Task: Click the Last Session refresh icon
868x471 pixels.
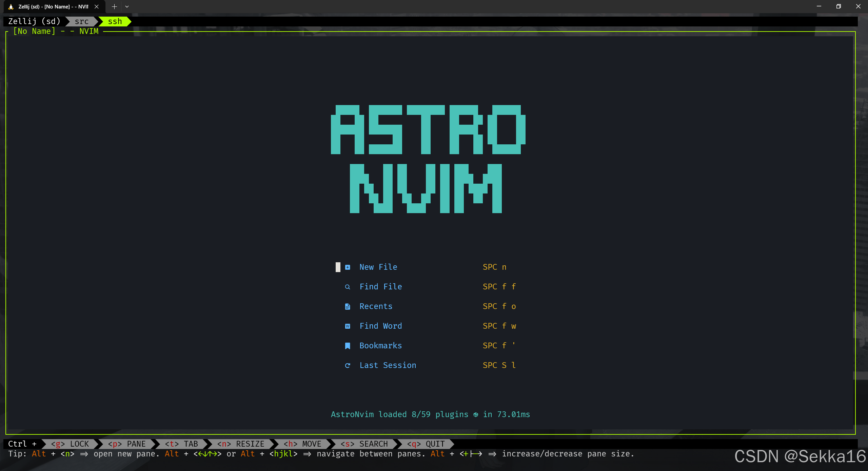Action: pos(348,365)
